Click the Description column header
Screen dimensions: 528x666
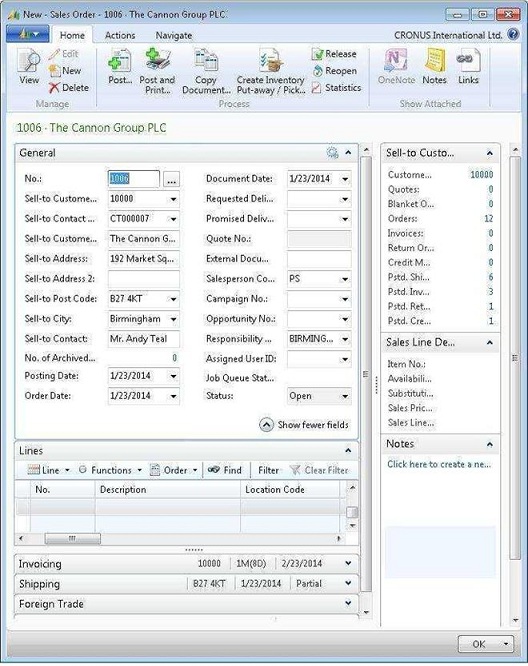point(167,489)
